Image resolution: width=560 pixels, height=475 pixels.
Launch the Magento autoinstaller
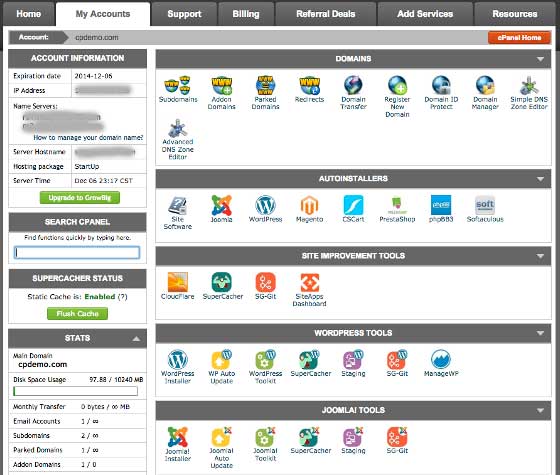pyautogui.click(x=309, y=209)
